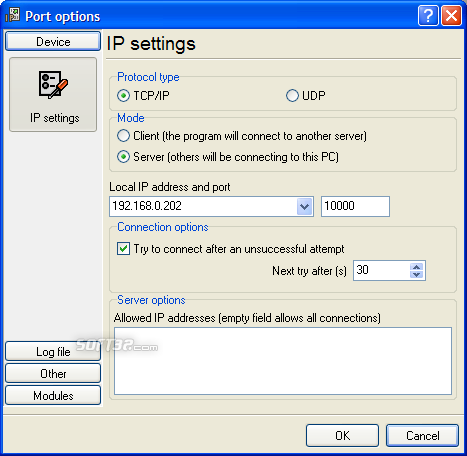The width and height of the screenshot is (467, 456).
Task: Open the Log file section
Action: [53, 352]
